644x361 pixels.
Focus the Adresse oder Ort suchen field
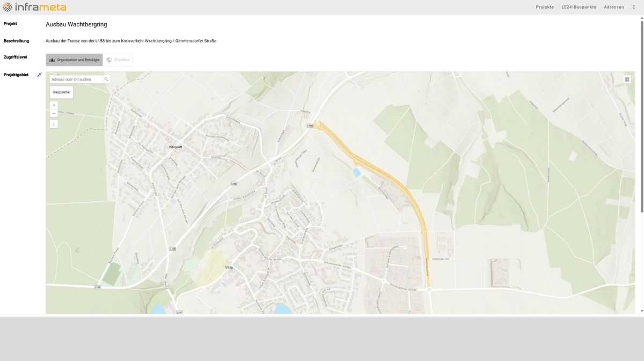76,80
